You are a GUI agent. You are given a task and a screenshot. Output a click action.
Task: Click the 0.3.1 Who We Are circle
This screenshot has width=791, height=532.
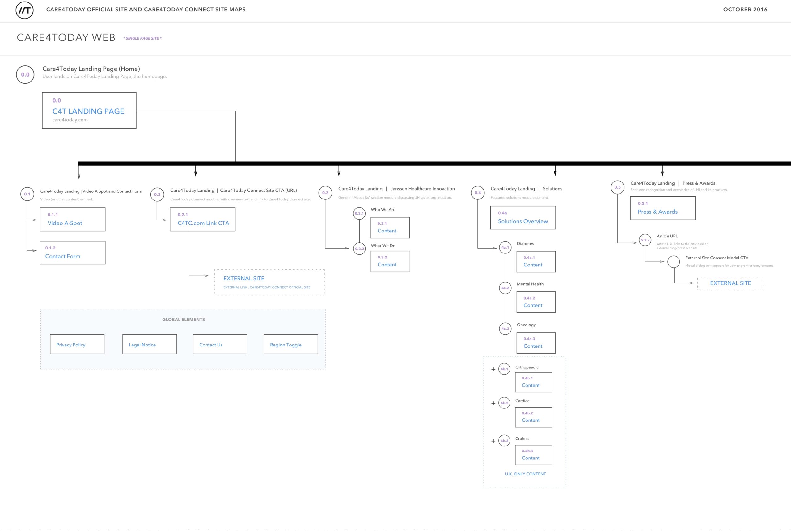[x=359, y=213]
